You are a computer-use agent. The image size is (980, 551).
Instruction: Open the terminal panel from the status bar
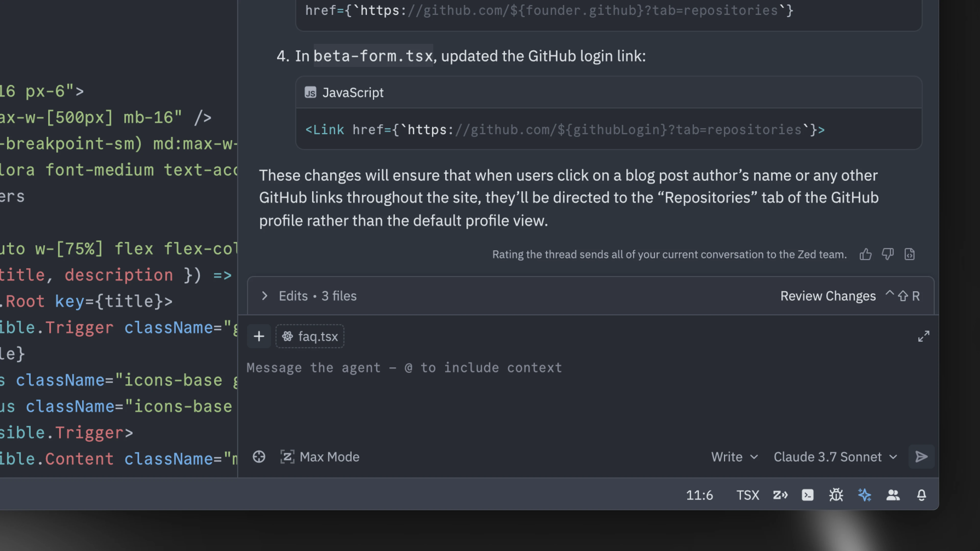807,495
